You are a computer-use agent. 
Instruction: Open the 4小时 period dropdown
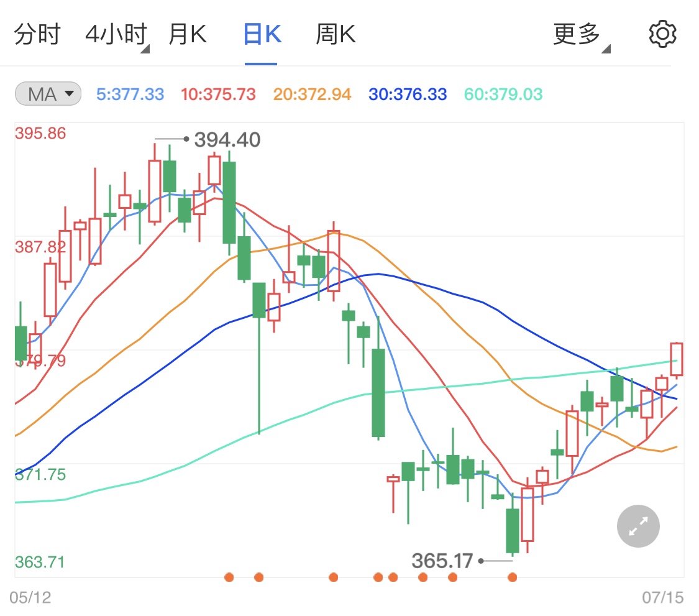117,35
